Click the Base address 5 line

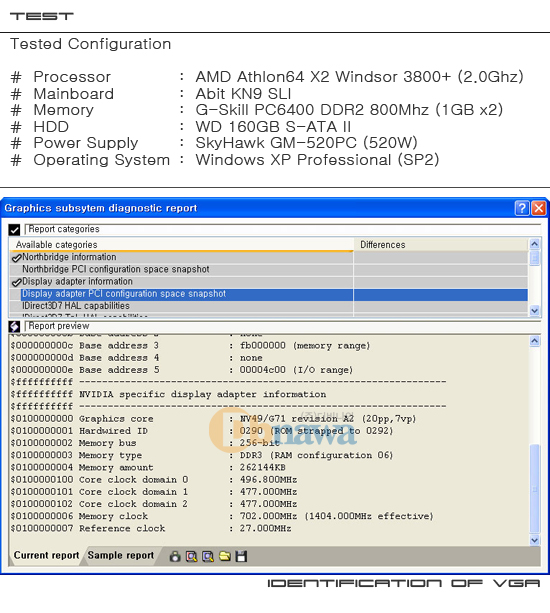[182, 370]
